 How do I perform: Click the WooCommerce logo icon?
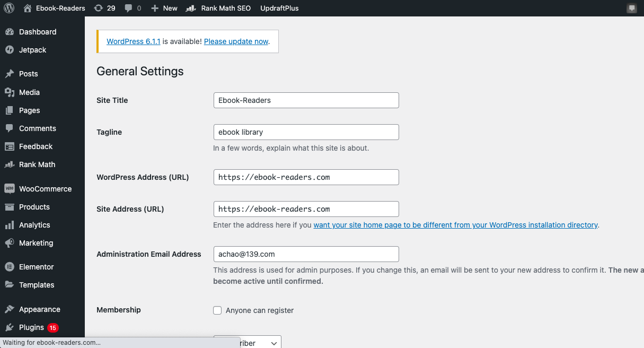9,189
